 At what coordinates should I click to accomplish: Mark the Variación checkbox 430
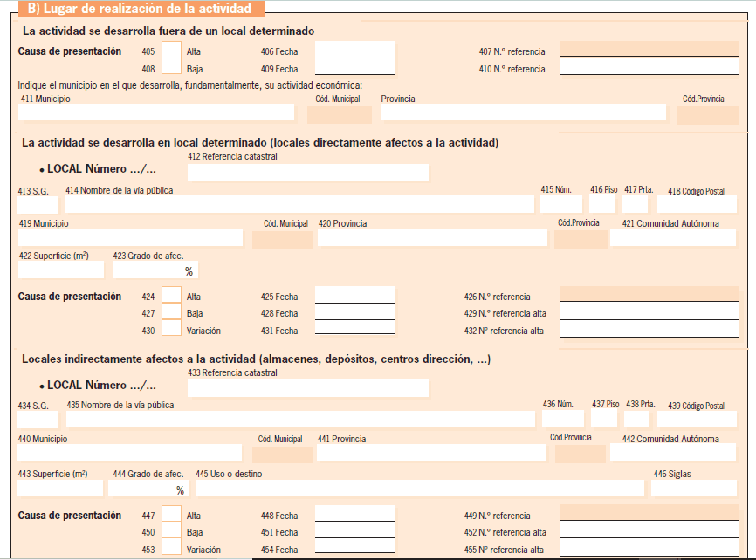tap(171, 328)
